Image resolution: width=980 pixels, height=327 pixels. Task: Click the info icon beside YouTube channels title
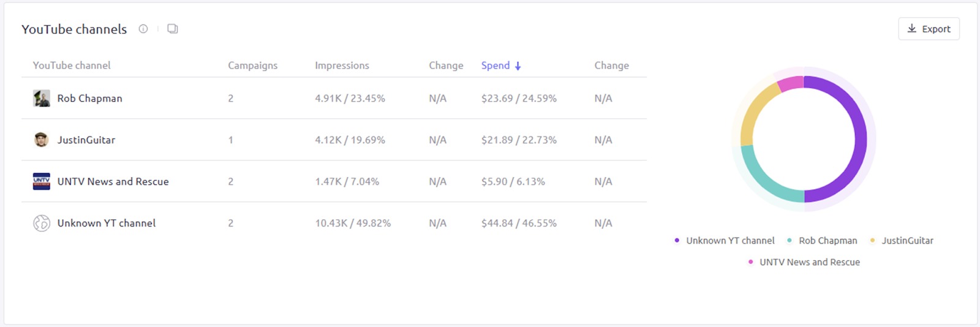click(143, 29)
